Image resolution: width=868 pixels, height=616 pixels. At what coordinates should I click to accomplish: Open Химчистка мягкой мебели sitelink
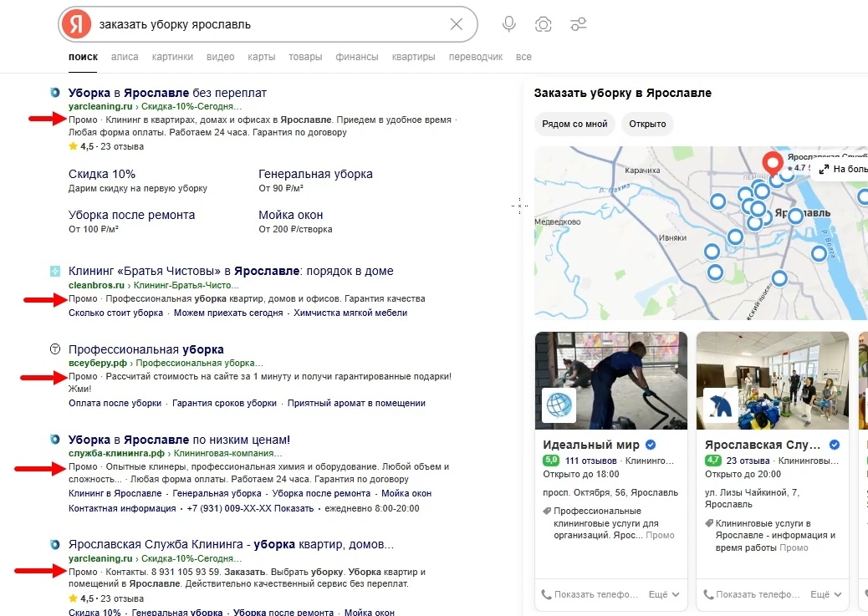[350, 313]
